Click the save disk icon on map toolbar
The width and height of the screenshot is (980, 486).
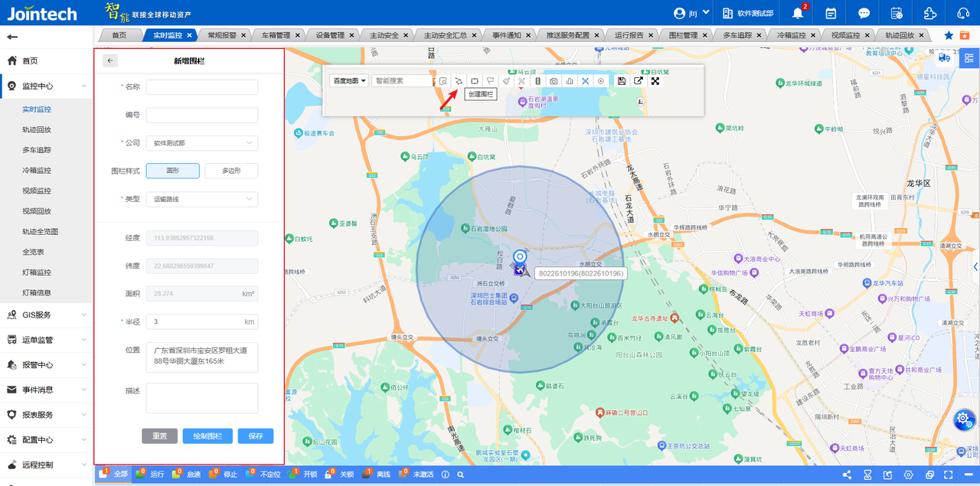tap(622, 81)
